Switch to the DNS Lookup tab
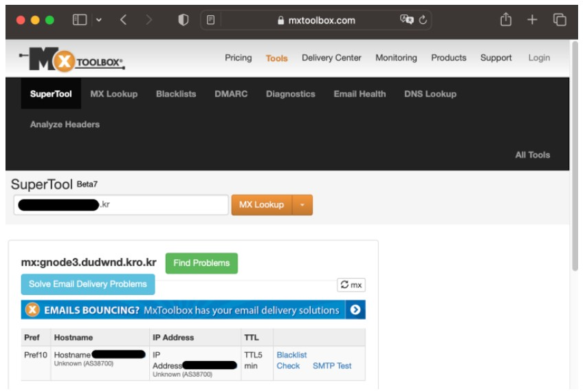Screen dimensions: 585x392 (430, 94)
